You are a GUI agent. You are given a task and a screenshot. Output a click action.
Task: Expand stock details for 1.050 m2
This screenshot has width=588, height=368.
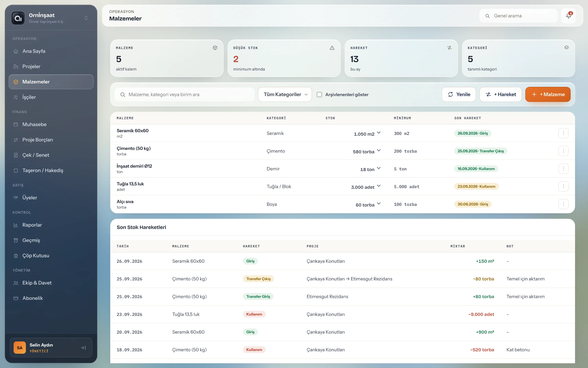(379, 133)
